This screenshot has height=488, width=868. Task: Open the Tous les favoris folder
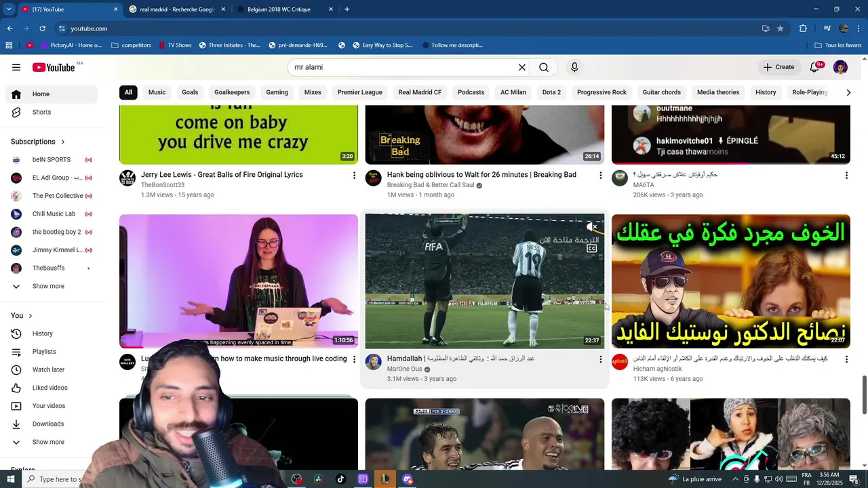(838, 45)
